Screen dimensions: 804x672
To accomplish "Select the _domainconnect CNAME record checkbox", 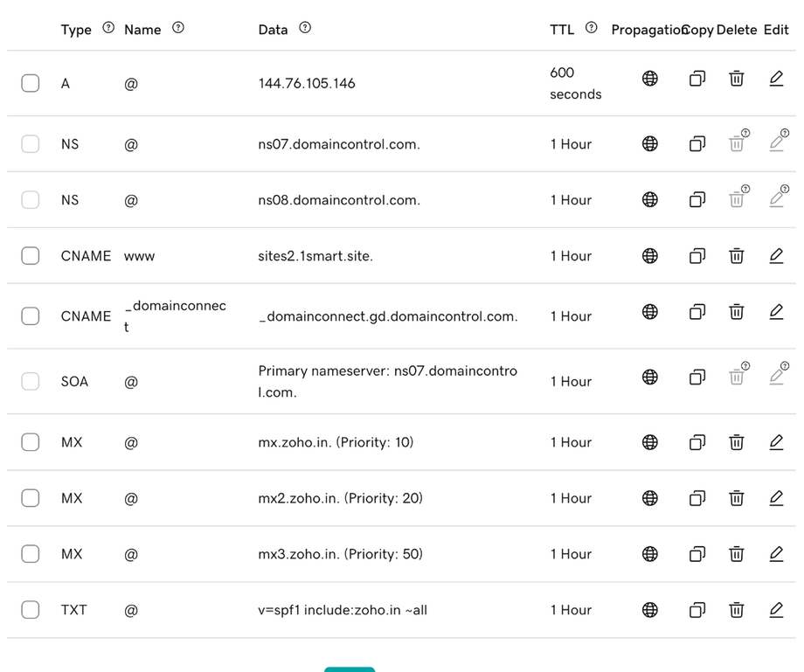I will [31, 316].
